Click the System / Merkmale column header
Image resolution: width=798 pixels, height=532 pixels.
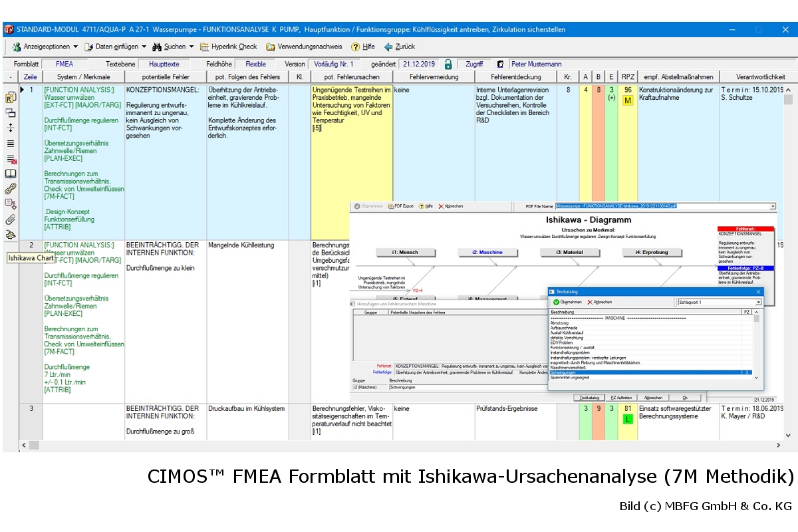pos(83,77)
